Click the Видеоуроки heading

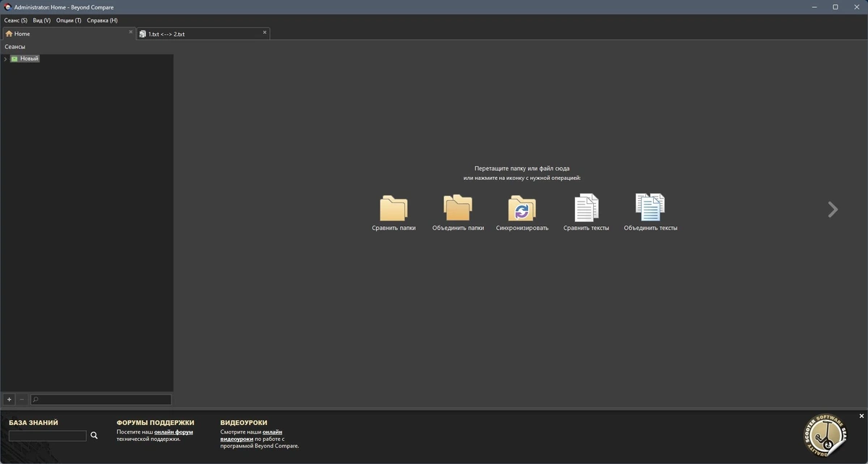tap(244, 423)
